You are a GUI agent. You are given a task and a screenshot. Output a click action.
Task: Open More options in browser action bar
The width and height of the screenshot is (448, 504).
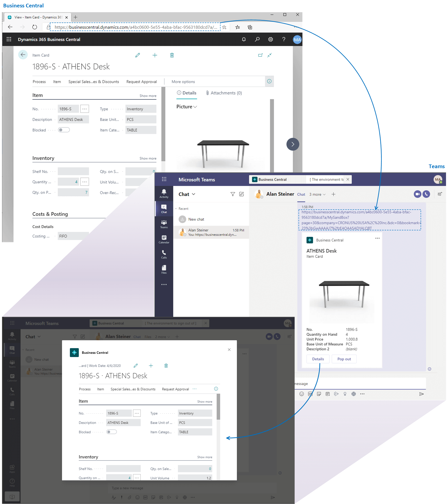183,82
